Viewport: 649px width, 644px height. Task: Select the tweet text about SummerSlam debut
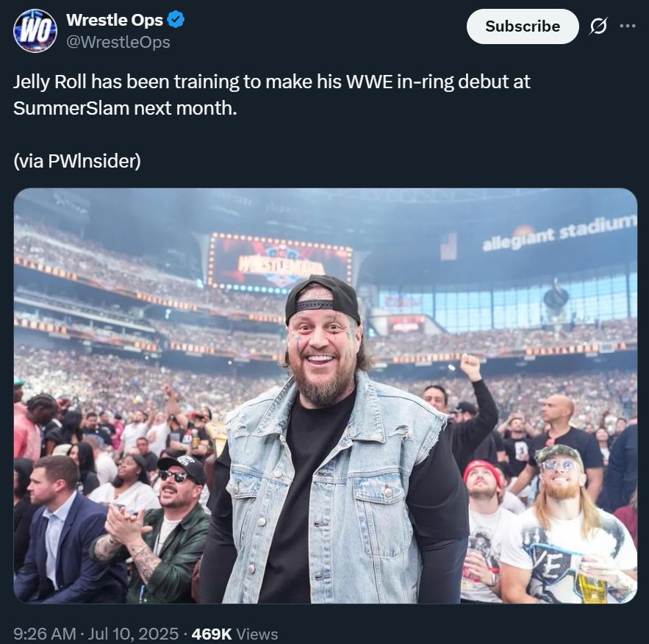(271, 95)
